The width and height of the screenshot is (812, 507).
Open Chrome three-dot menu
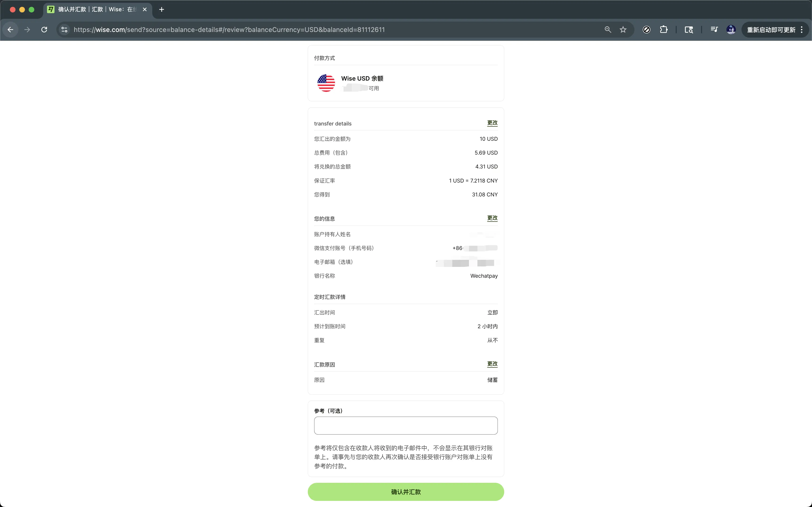802,30
